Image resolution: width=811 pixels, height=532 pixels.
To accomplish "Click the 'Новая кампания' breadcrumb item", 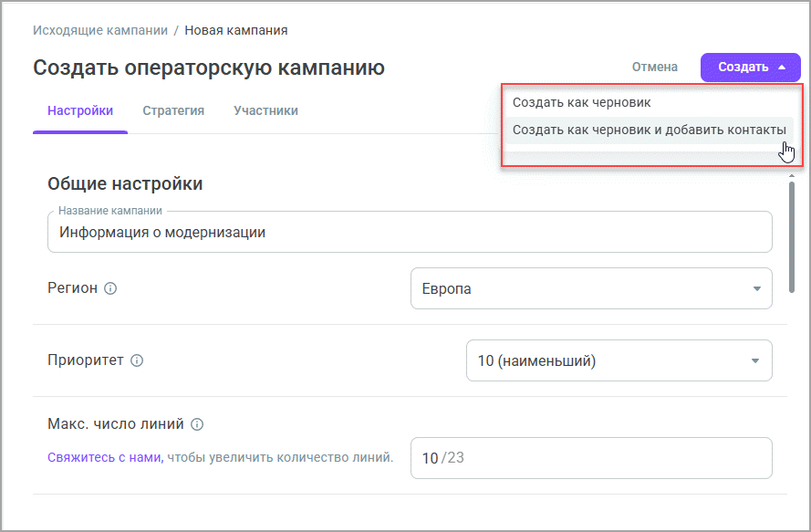I will coord(236,30).
